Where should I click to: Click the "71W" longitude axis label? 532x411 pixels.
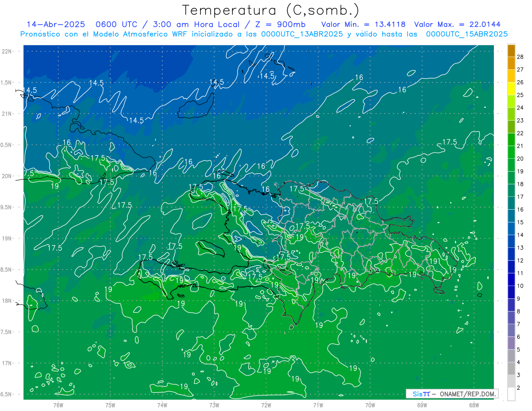tap(318, 405)
